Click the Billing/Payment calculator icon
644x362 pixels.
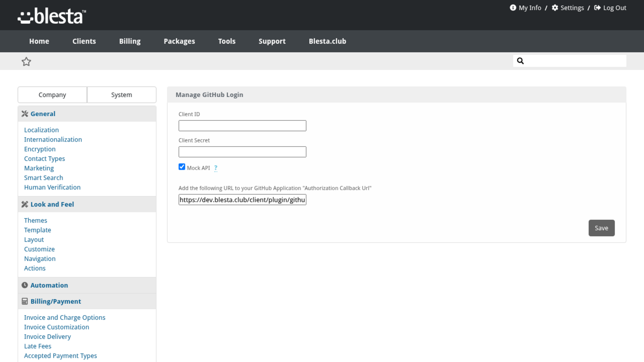tap(25, 301)
